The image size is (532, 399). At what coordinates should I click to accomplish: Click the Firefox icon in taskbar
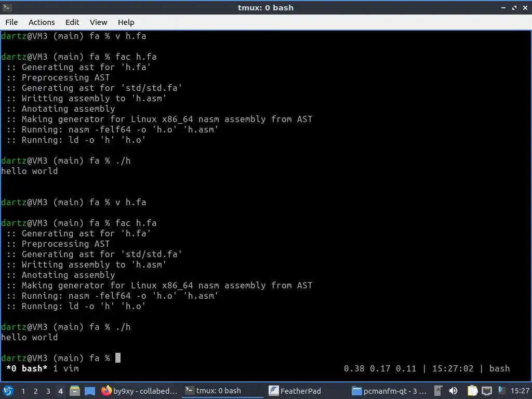click(x=106, y=391)
